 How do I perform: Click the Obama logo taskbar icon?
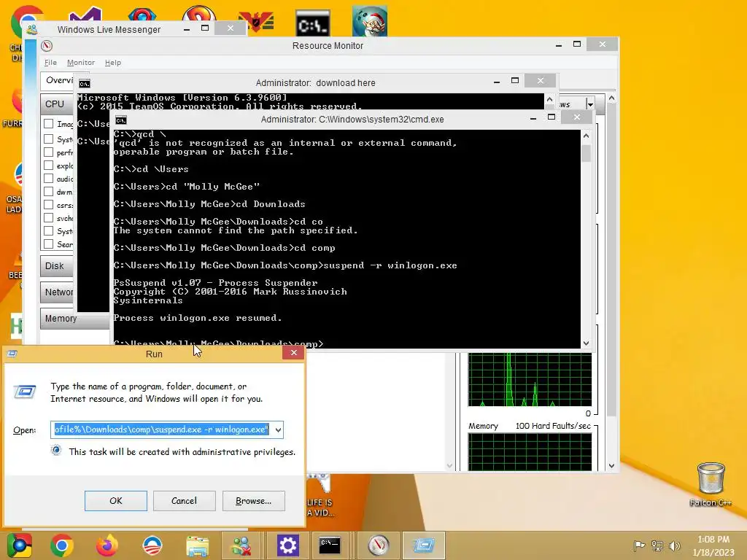[x=152, y=545]
